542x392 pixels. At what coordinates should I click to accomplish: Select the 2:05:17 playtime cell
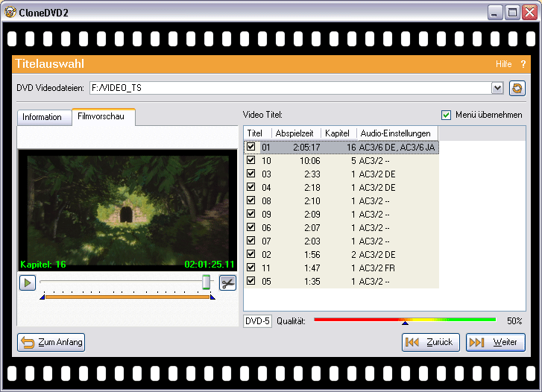(x=306, y=148)
